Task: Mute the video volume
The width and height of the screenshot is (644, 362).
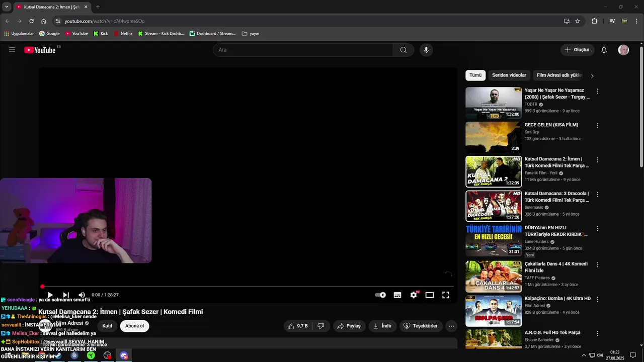Action: pos(82,295)
